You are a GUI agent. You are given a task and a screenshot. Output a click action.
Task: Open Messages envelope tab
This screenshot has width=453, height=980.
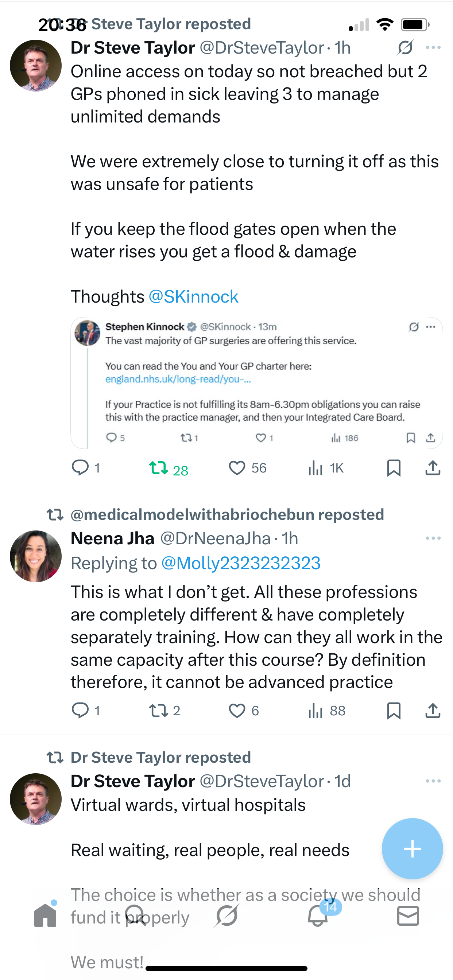coord(408,915)
